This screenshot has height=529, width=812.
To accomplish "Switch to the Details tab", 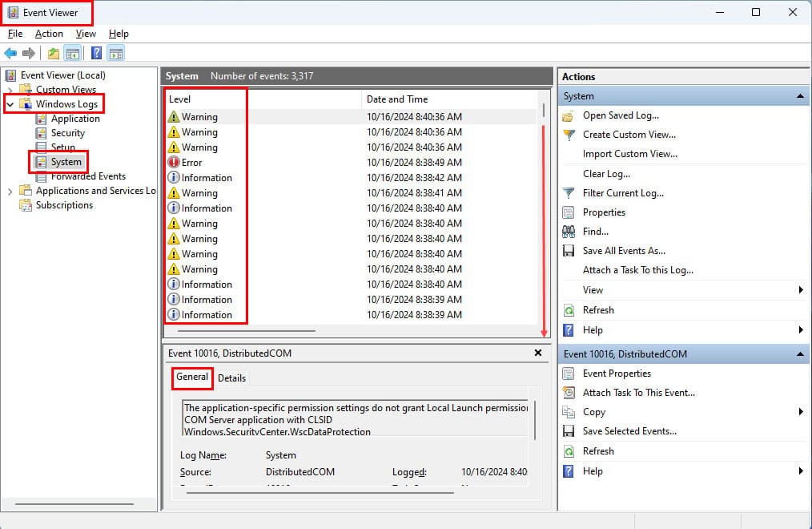I will coord(231,378).
